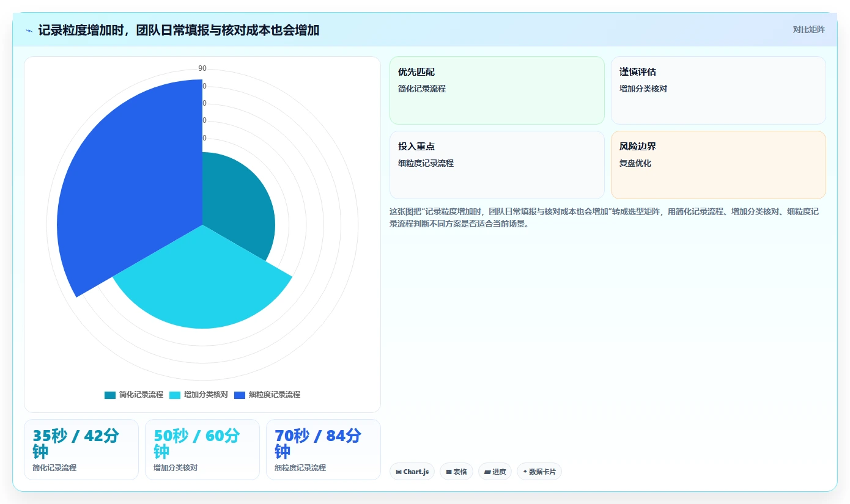Click the 70秒 / 84分钟 value
Viewport: 850px width, 504px height.
[317, 444]
